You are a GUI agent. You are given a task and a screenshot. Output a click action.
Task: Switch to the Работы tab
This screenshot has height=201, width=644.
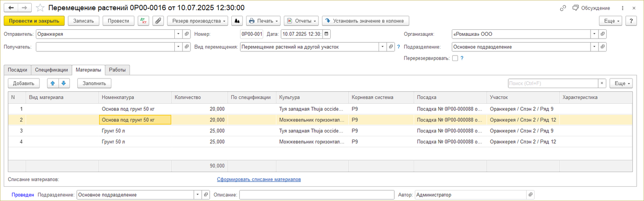(x=117, y=70)
